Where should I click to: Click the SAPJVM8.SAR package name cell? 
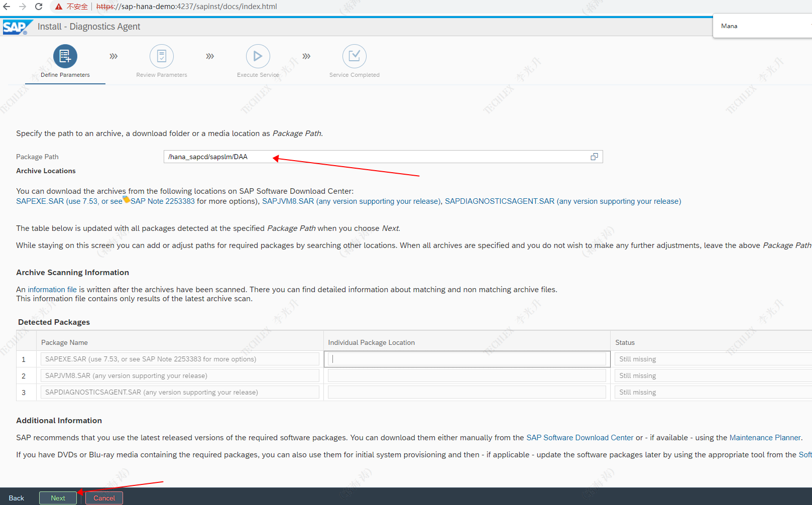click(180, 375)
